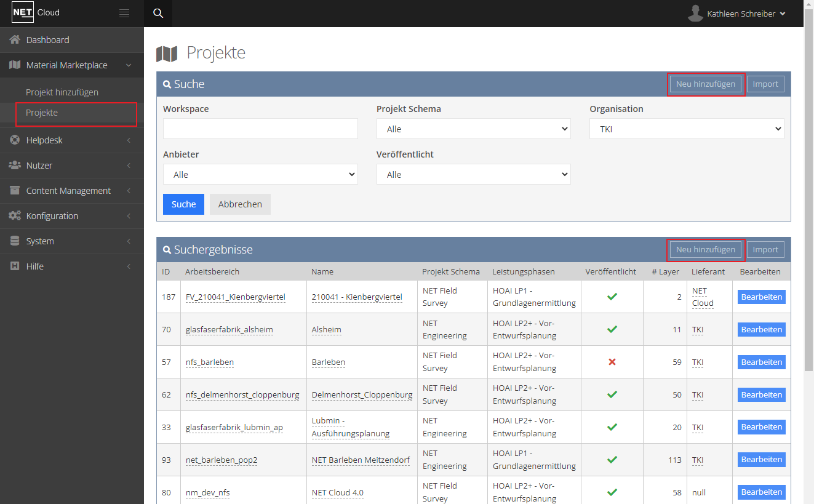
Task: Open the nfs_delmenhorst_cloppenburg workspace link
Action: click(242, 394)
